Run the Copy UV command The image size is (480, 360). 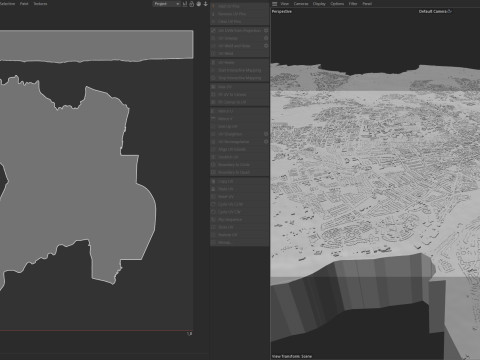(x=240, y=181)
